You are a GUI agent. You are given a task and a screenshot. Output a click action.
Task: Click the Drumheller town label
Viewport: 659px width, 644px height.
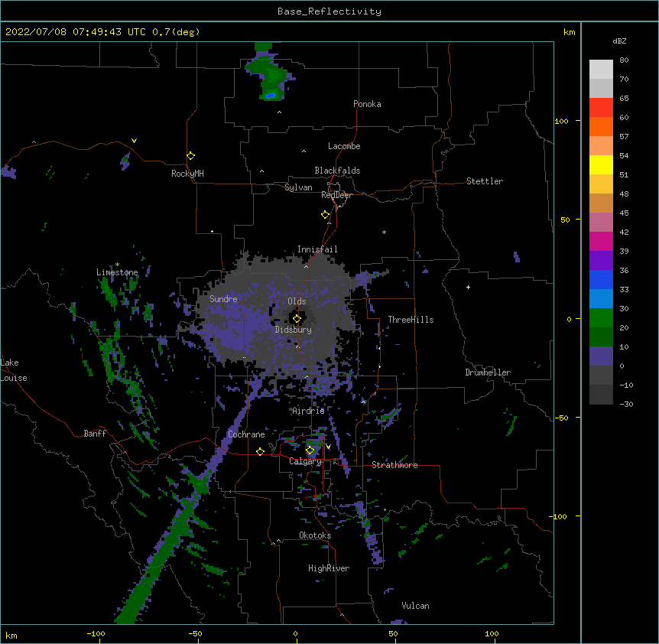point(488,372)
